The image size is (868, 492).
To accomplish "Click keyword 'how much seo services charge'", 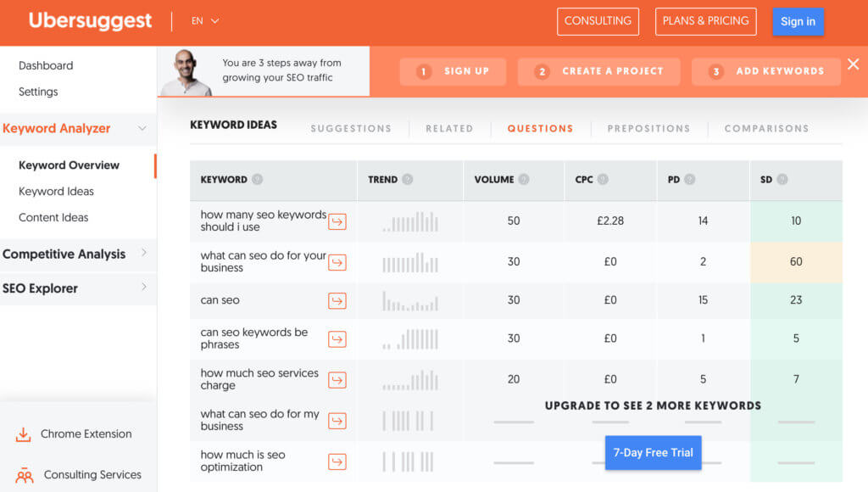I will [x=259, y=379].
